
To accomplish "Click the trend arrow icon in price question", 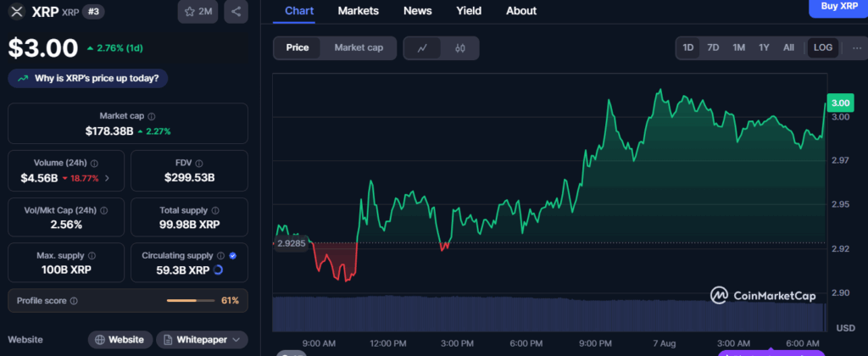I will point(23,79).
